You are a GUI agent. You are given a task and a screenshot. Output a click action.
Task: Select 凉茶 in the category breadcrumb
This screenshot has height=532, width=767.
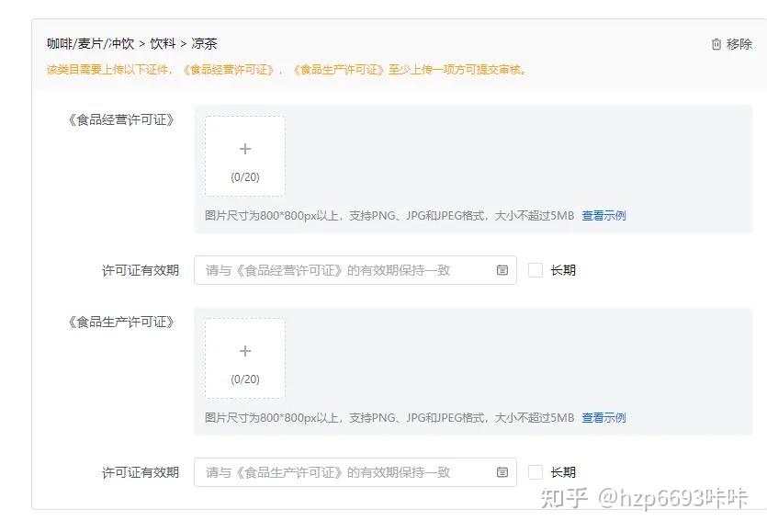[204, 43]
